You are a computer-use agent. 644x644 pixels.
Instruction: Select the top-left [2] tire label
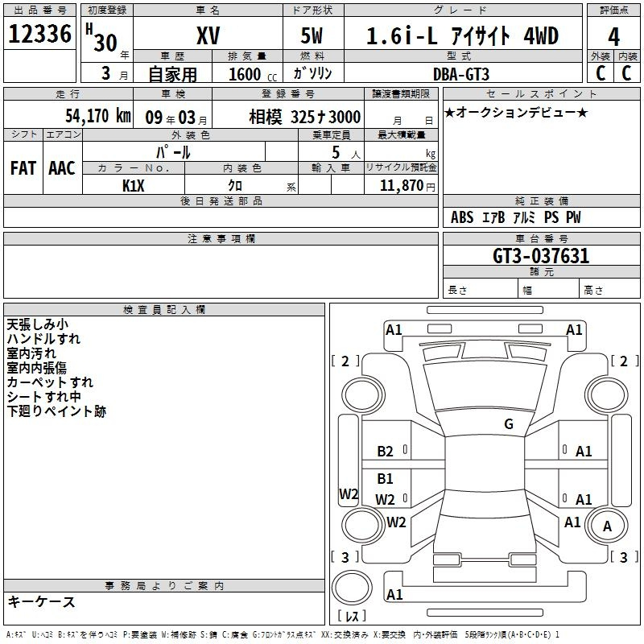click(x=345, y=361)
